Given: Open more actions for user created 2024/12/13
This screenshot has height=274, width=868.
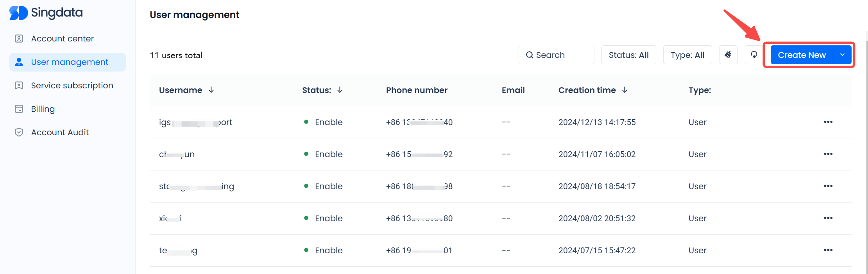Looking at the screenshot, I should point(828,122).
